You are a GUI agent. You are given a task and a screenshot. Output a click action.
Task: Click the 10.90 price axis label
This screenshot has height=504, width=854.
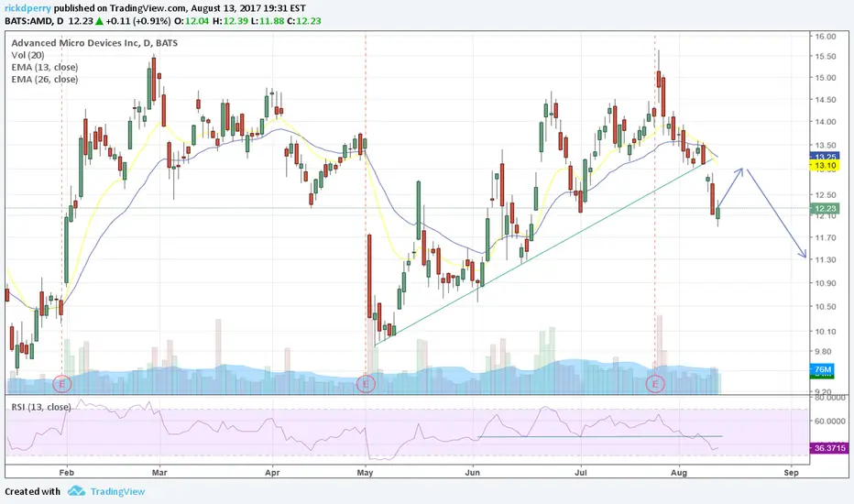[x=825, y=283]
